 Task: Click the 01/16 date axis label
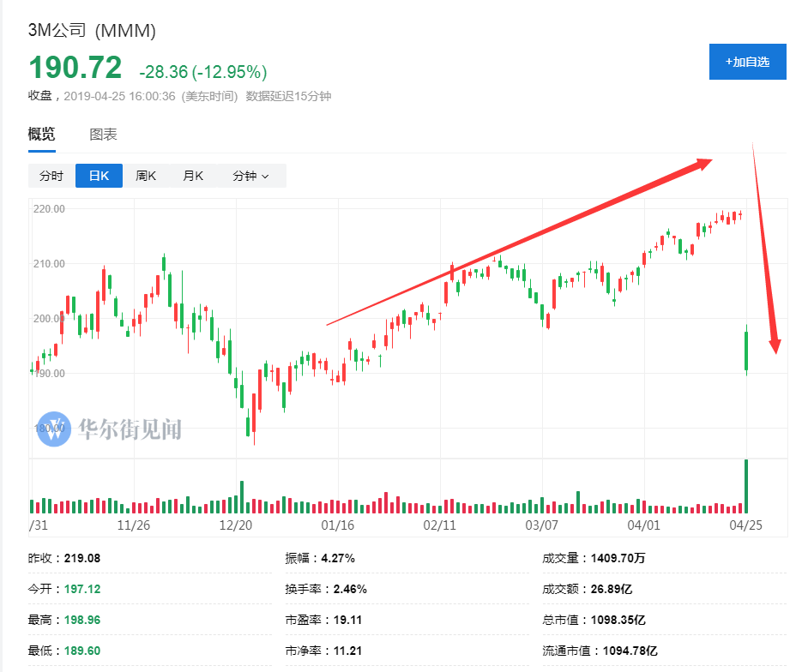point(338,525)
